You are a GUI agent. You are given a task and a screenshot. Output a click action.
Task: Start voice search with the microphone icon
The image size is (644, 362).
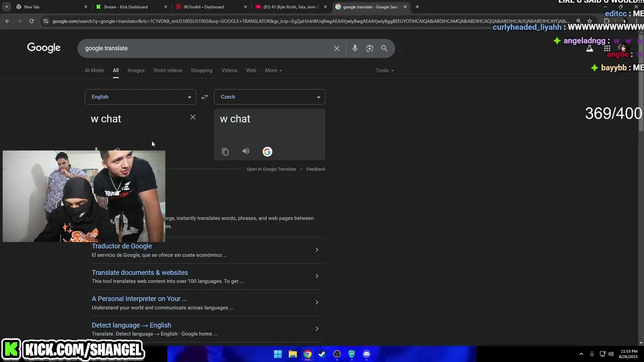click(x=355, y=48)
